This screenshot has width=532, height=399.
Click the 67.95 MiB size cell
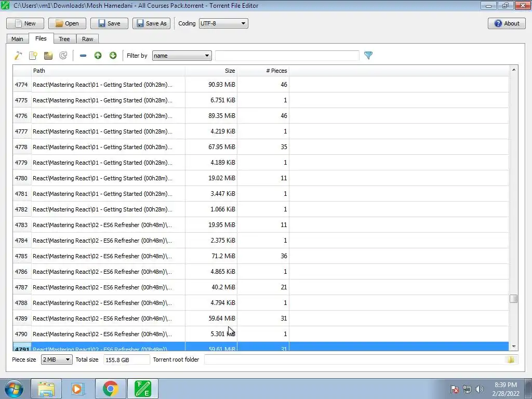coord(211,147)
